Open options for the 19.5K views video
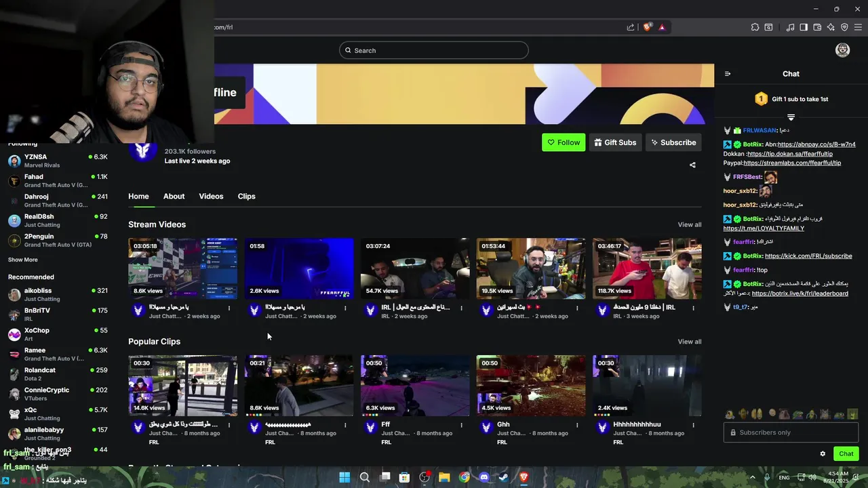This screenshot has height=488, width=868. [x=577, y=308]
